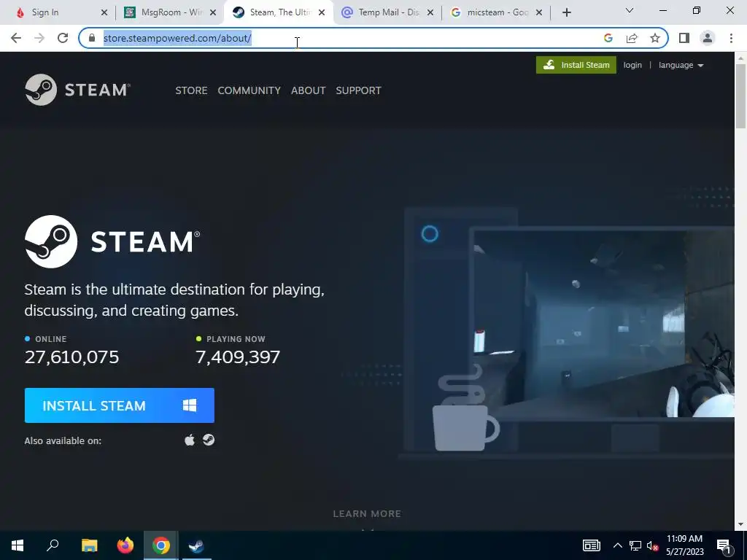
Task: Click the online count 27,610,075
Action: [x=71, y=357]
